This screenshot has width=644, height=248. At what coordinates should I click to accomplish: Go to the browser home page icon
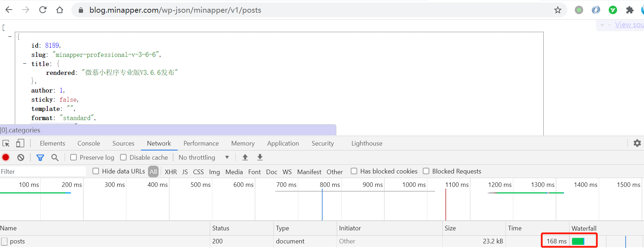point(60,10)
